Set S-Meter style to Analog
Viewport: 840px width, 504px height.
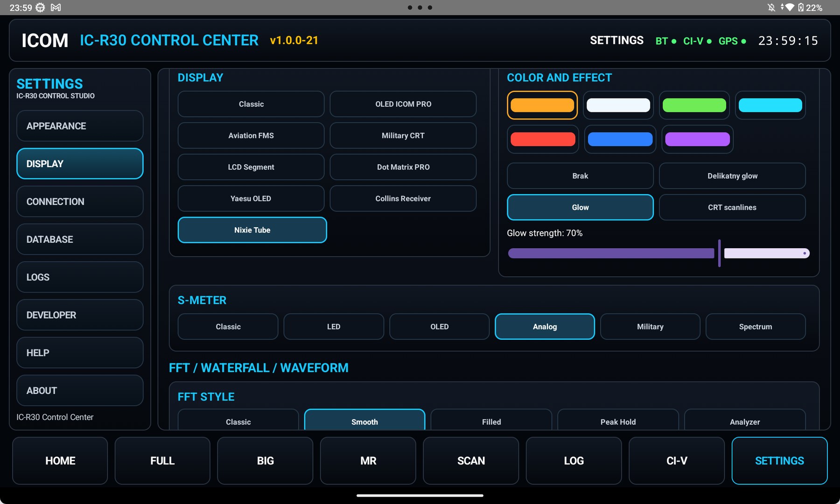click(x=545, y=327)
